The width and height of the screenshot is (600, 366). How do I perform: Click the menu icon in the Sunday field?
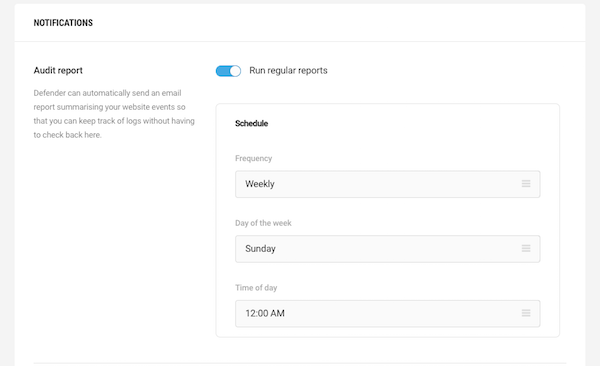tap(526, 248)
